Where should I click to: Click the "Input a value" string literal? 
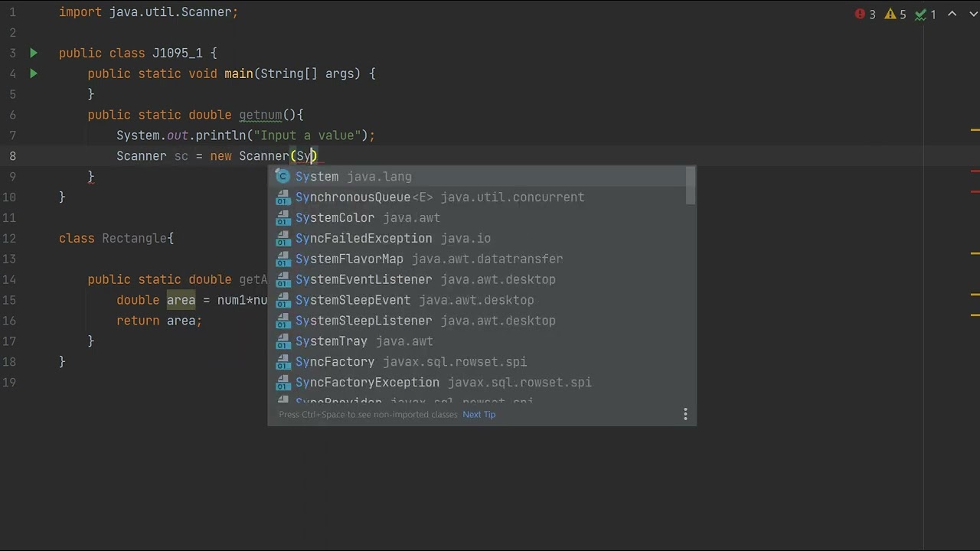[308, 135]
